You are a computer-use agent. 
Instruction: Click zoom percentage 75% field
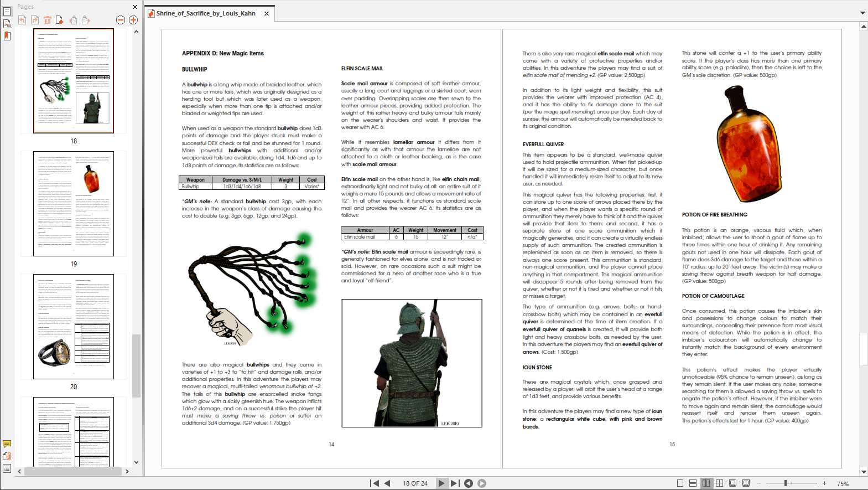point(843,483)
